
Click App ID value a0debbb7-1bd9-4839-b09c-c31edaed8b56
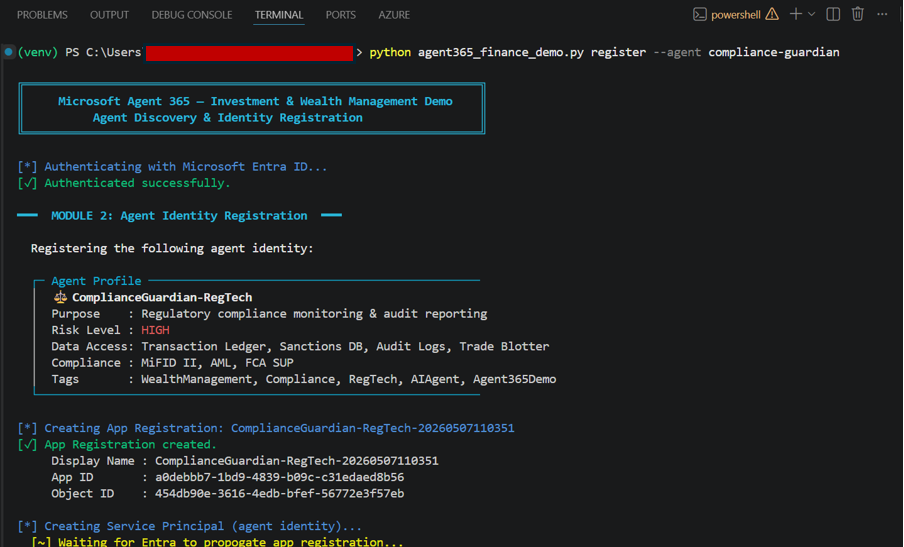(x=280, y=477)
